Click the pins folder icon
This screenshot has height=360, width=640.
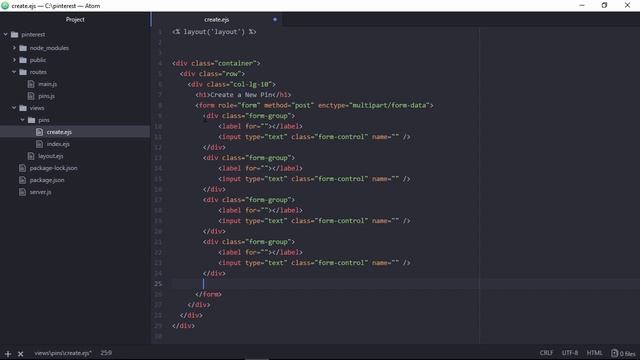(x=31, y=120)
